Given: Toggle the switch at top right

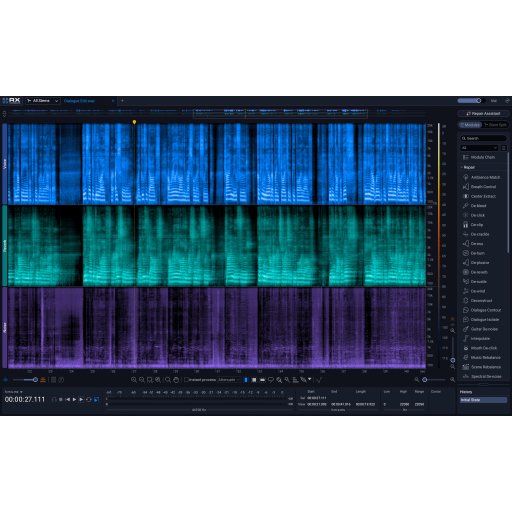Looking at the screenshot, I should tap(469, 101).
